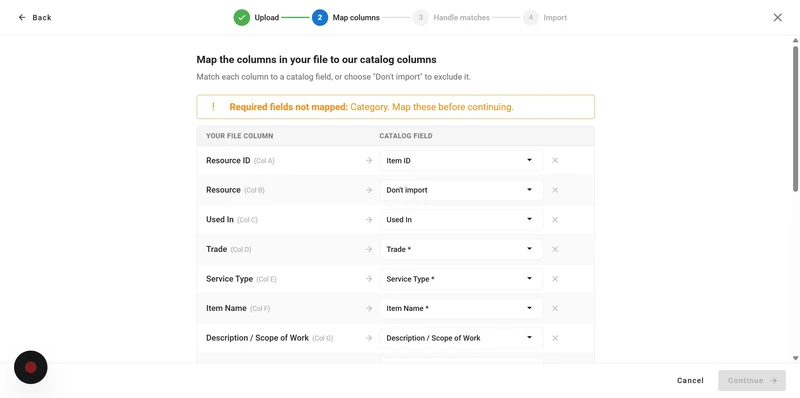The width and height of the screenshot is (800, 398).
Task: Click the Used In file column label
Action: 220,219
